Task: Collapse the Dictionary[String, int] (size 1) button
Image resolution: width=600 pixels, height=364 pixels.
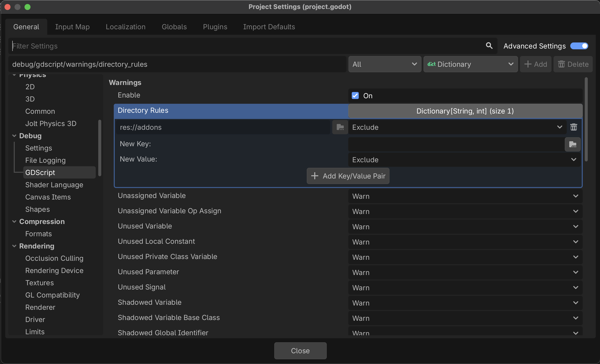Action: pyautogui.click(x=465, y=111)
